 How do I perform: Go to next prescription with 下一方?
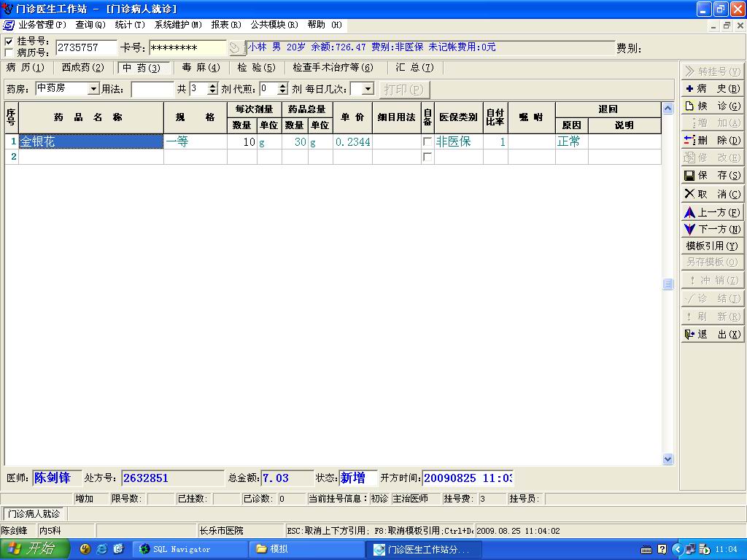[x=712, y=229]
